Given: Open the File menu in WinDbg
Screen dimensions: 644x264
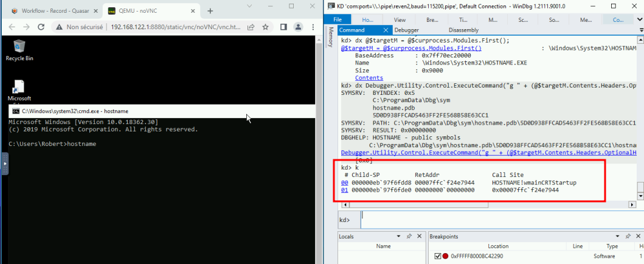Looking at the screenshot, I should click(x=337, y=19).
